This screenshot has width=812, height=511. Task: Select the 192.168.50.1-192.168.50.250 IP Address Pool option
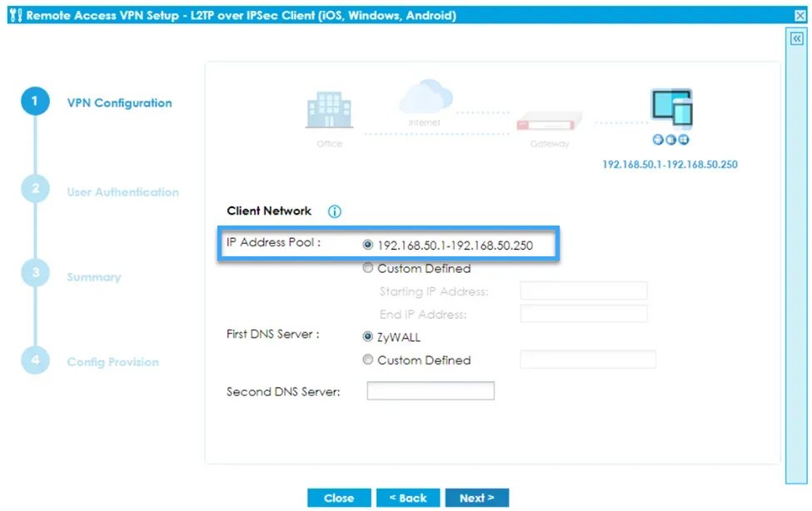coord(367,244)
